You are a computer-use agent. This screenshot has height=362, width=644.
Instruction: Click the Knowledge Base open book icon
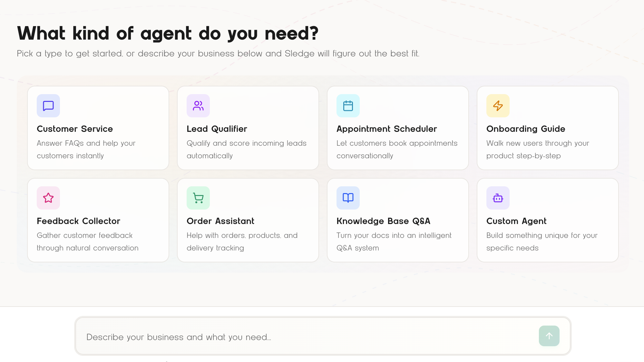(348, 198)
